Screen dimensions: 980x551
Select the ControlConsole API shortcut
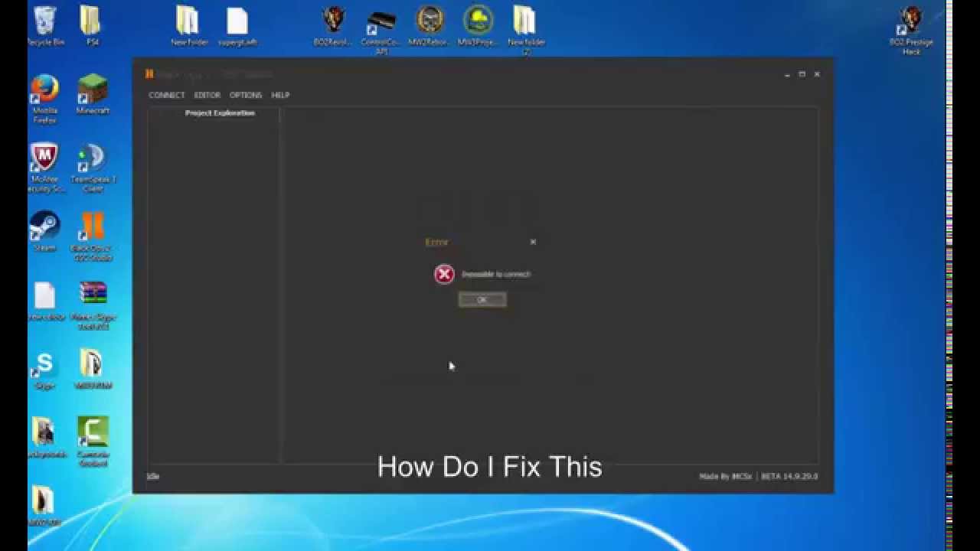click(381, 31)
